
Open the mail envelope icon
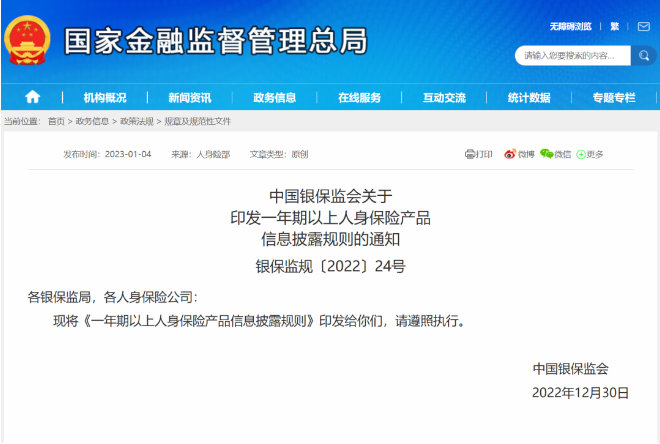coord(644,27)
